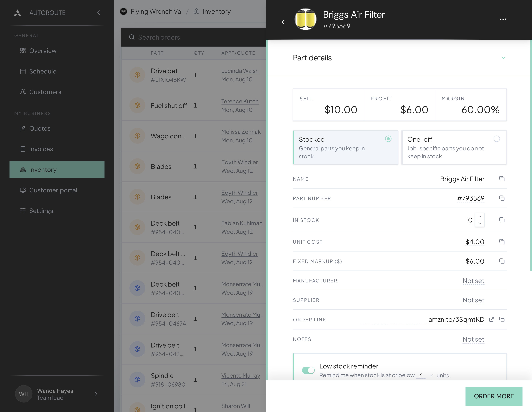
Task: Click the $6.00 profit value
Action: coord(414,110)
